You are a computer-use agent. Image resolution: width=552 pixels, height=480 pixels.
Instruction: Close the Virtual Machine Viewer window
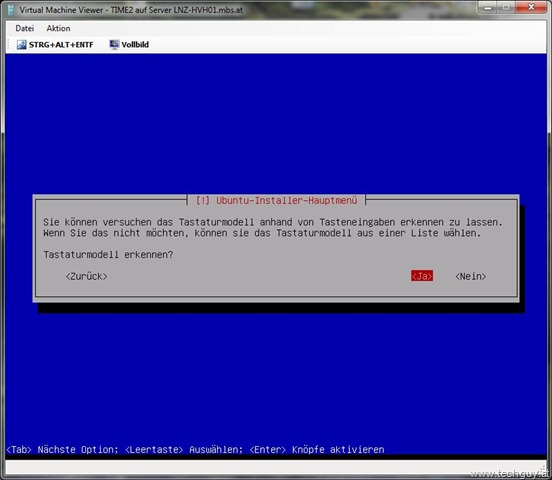click(531, 7)
